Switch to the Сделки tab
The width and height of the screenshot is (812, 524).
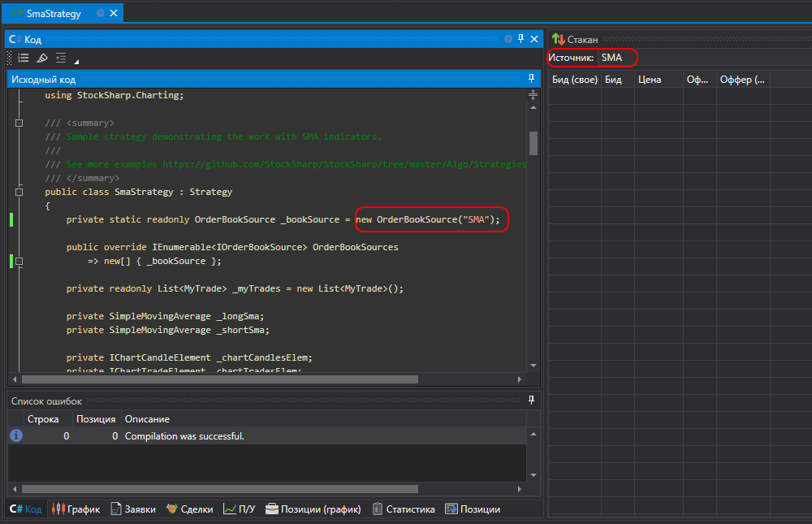(189, 509)
